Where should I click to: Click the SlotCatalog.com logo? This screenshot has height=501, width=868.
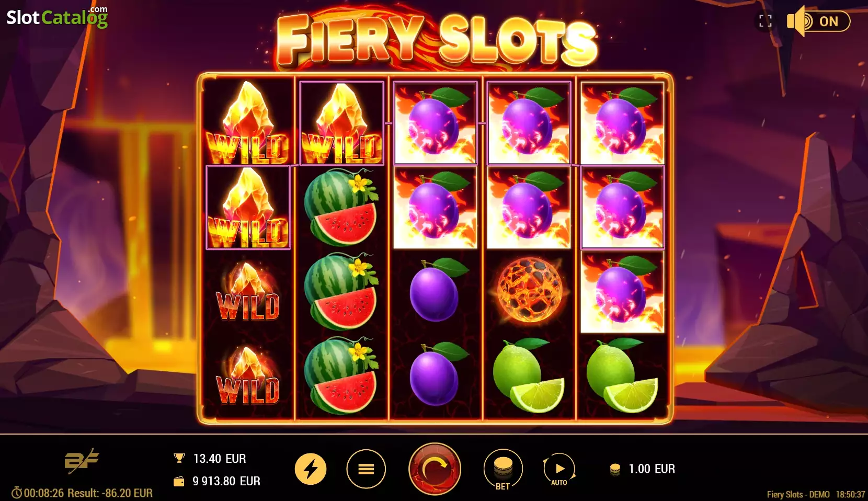pyautogui.click(x=57, y=17)
